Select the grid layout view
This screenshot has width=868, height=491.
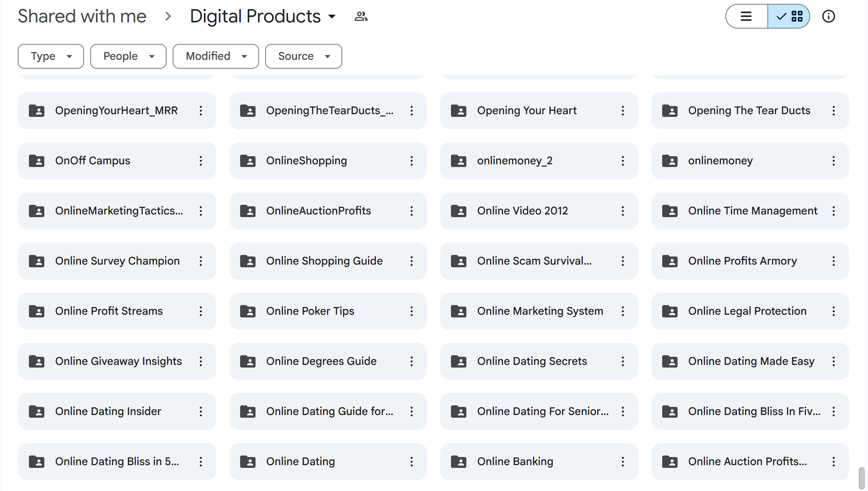point(789,17)
